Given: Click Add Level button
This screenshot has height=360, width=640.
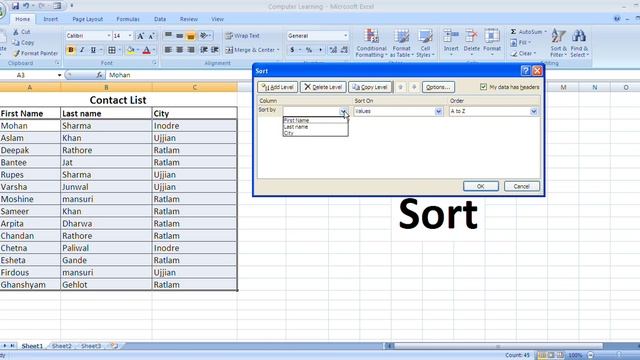Looking at the screenshot, I should point(278,87).
